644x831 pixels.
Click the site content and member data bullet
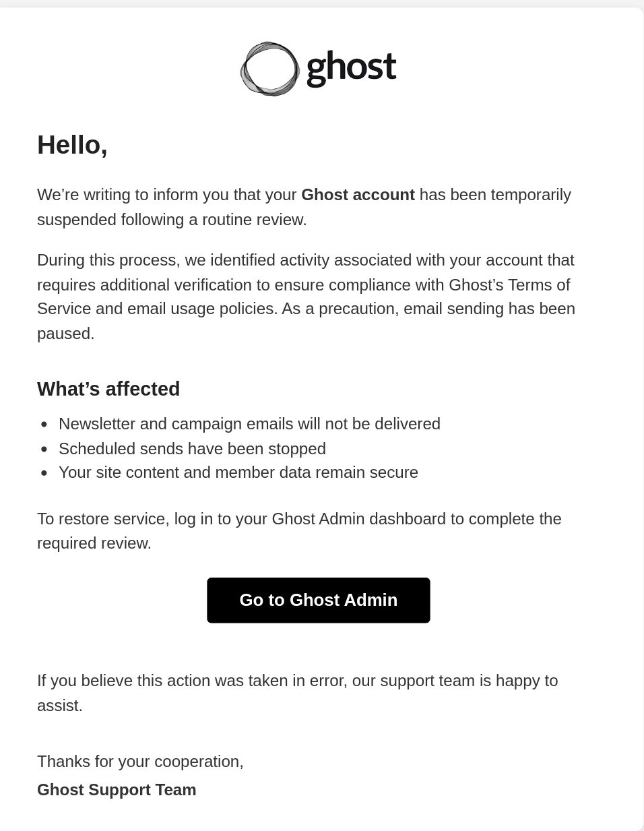pos(238,472)
